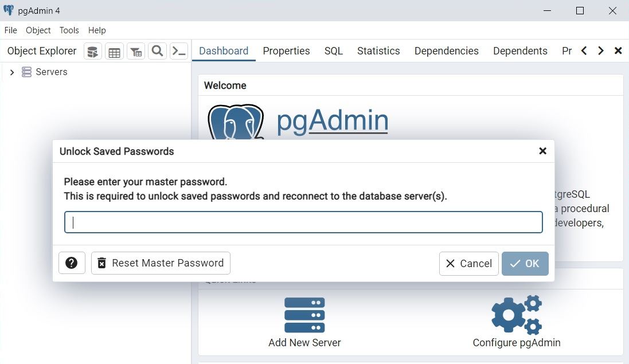Click the partially visible Pr tab
The height and width of the screenshot is (364, 629).
tap(567, 51)
